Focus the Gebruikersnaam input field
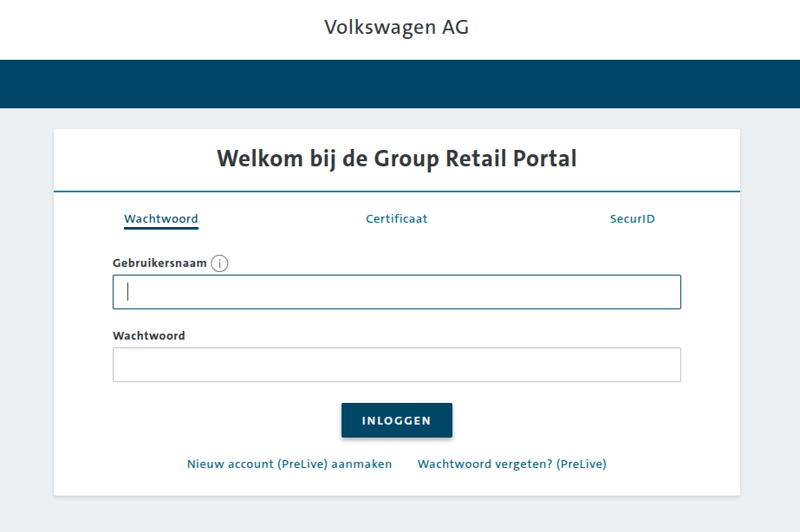The image size is (800, 532). point(396,292)
